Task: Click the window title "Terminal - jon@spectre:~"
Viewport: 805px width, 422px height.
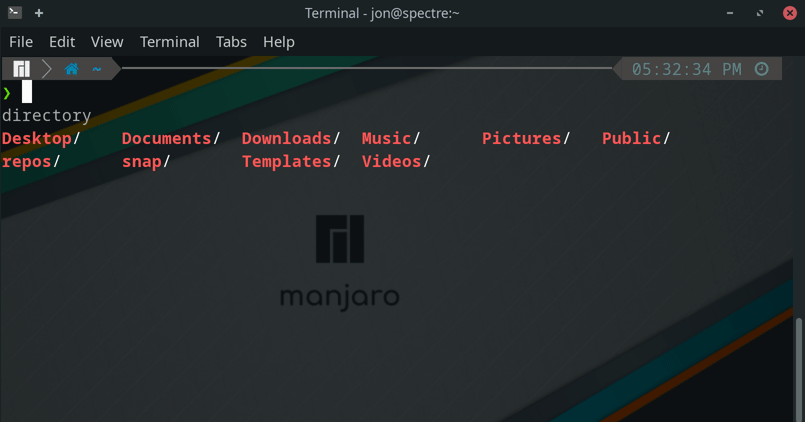Action: tap(382, 13)
